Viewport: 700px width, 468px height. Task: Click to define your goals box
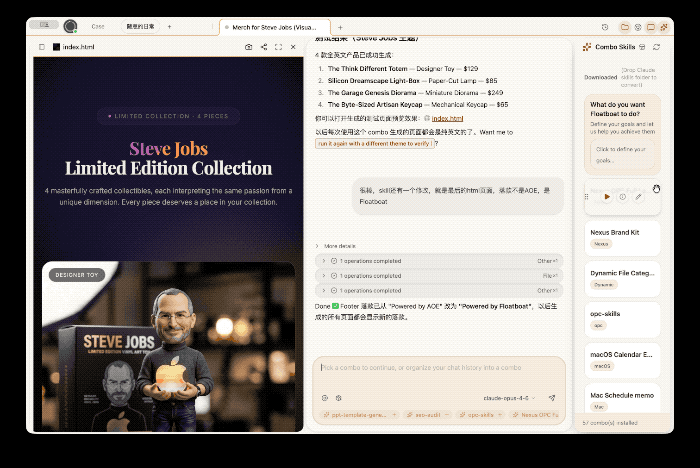pos(622,155)
